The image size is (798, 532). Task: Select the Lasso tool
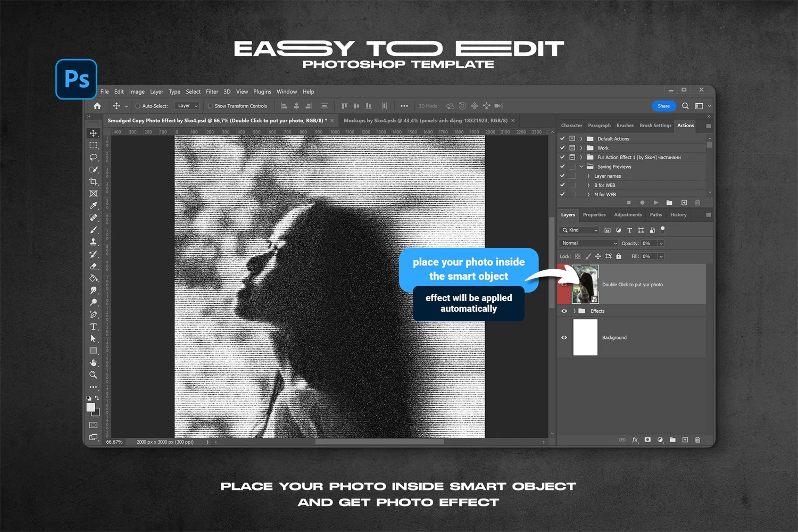pyautogui.click(x=94, y=157)
